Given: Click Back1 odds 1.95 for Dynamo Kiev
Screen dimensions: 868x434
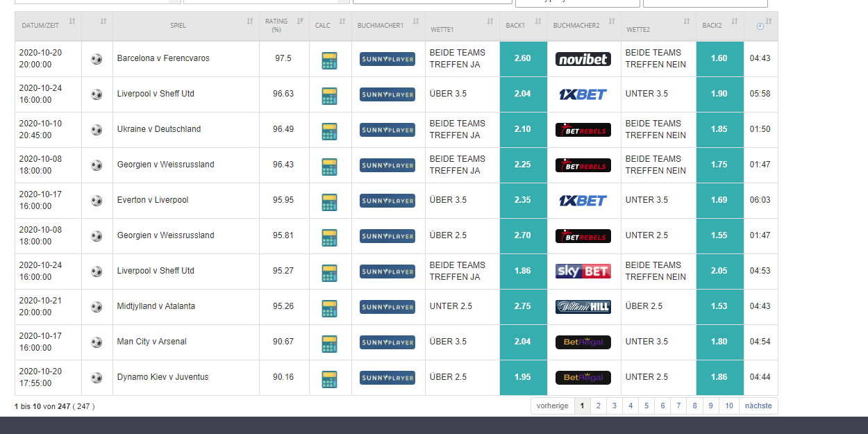Looking at the screenshot, I should [523, 377].
